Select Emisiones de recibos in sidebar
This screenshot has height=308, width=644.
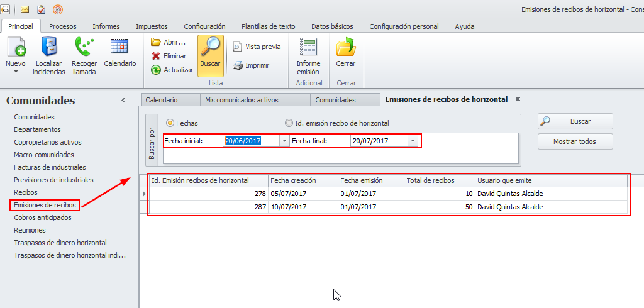[x=45, y=205]
